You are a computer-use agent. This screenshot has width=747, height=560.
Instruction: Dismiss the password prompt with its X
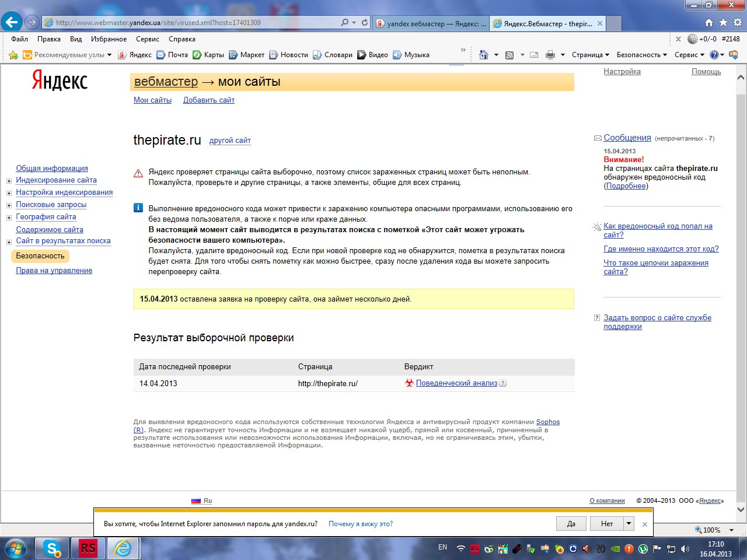coord(644,524)
